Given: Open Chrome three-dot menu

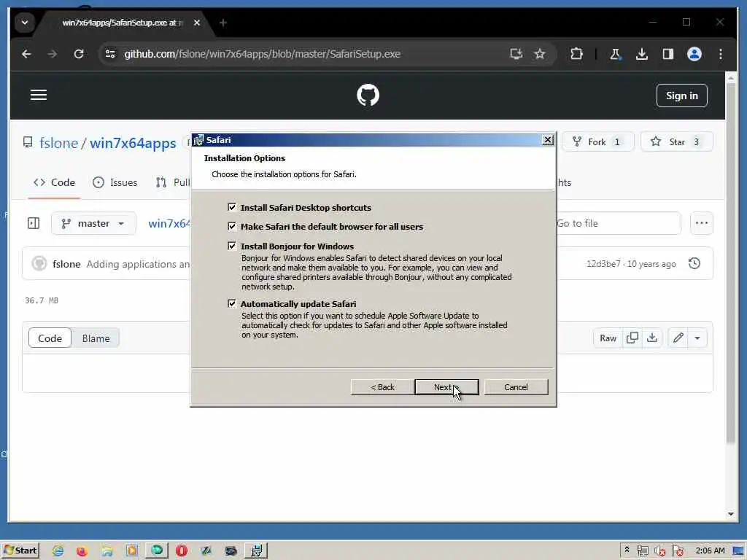Looking at the screenshot, I should (x=720, y=54).
